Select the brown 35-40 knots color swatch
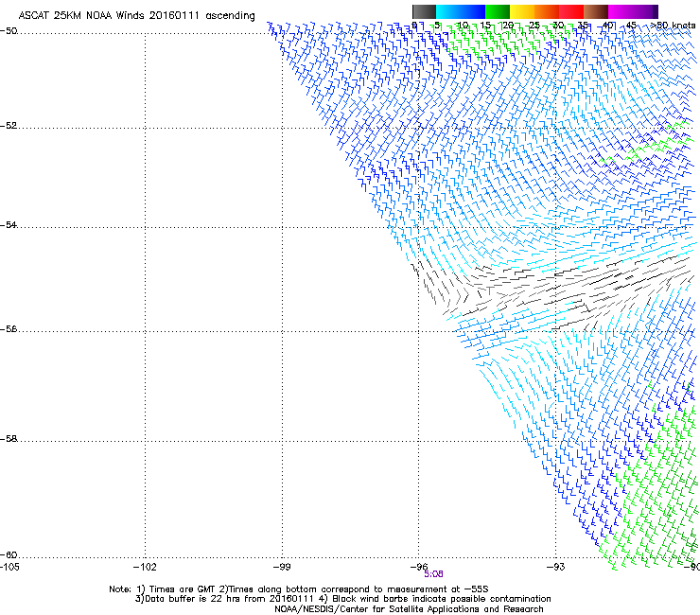 pyautogui.click(x=596, y=11)
